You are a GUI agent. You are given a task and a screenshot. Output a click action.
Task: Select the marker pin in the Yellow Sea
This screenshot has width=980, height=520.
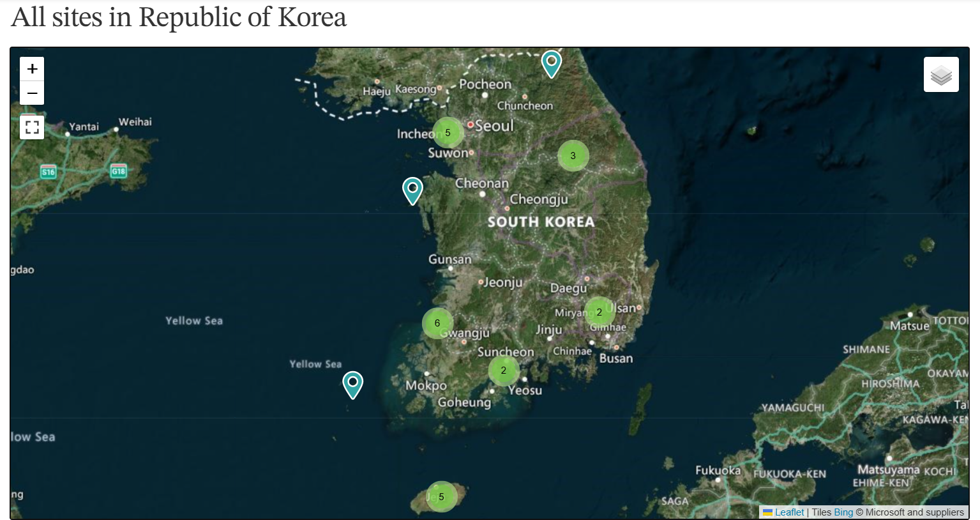pyautogui.click(x=412, y=188)
